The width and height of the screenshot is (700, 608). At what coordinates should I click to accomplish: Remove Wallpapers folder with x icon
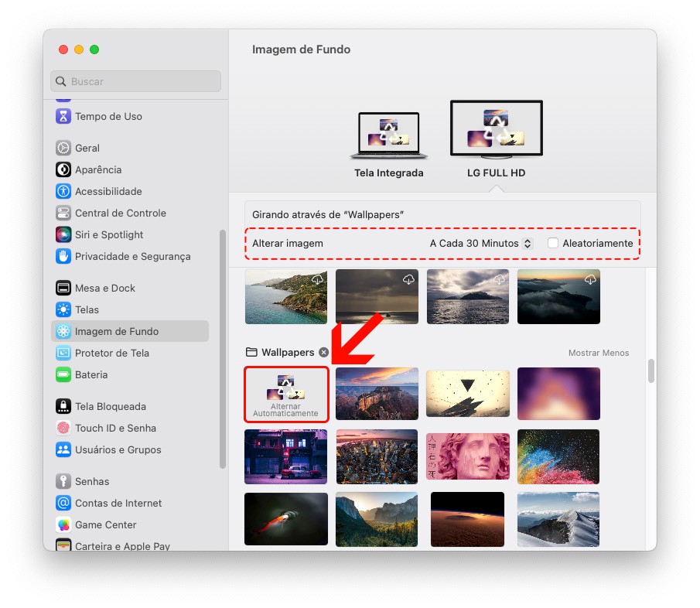pos(324,353)
